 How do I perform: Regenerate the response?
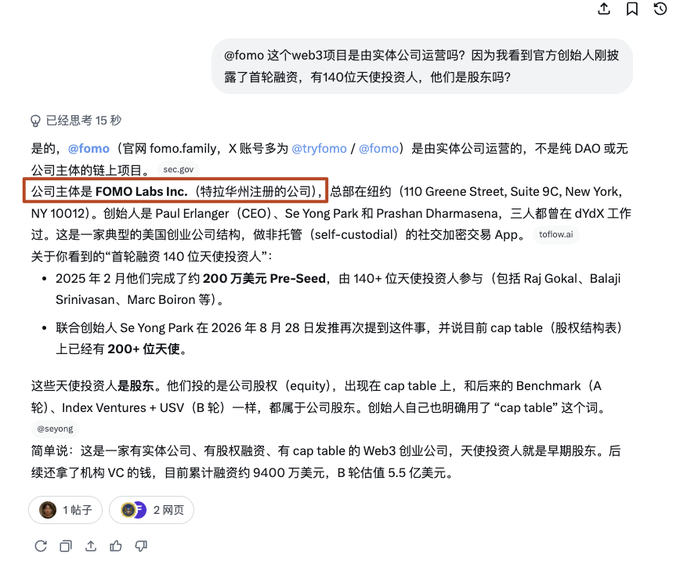coord(41,546)
